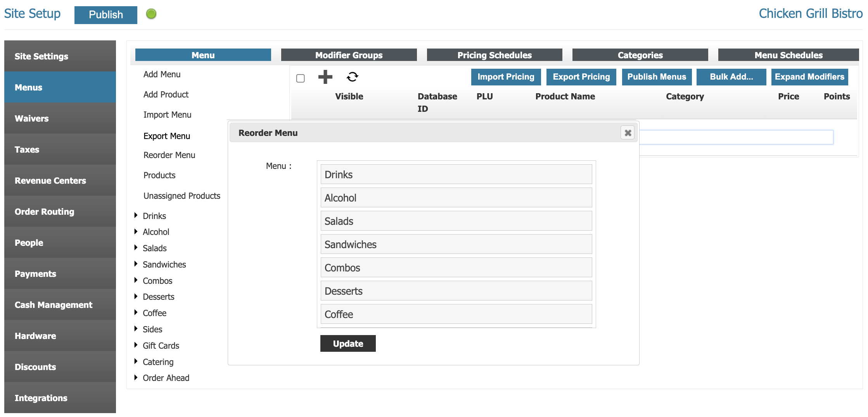
Task: Expand the Drinks tree node
Action: click(x=136, y=215)
